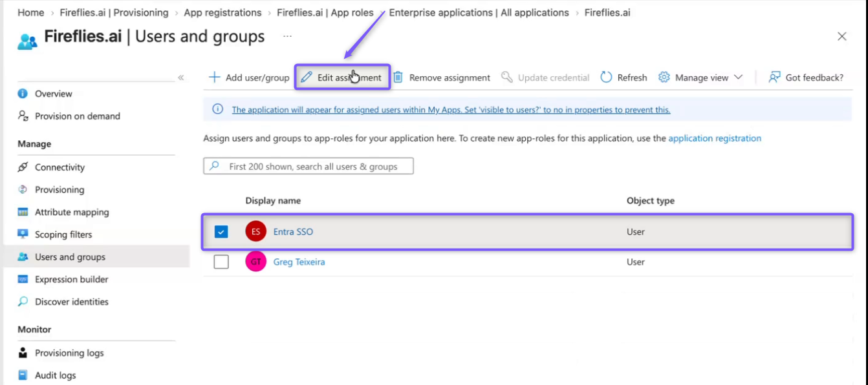Go to Attribute mapping section
Image resolution: width=868 pixels, height=385 pixels.
(72, 212)
